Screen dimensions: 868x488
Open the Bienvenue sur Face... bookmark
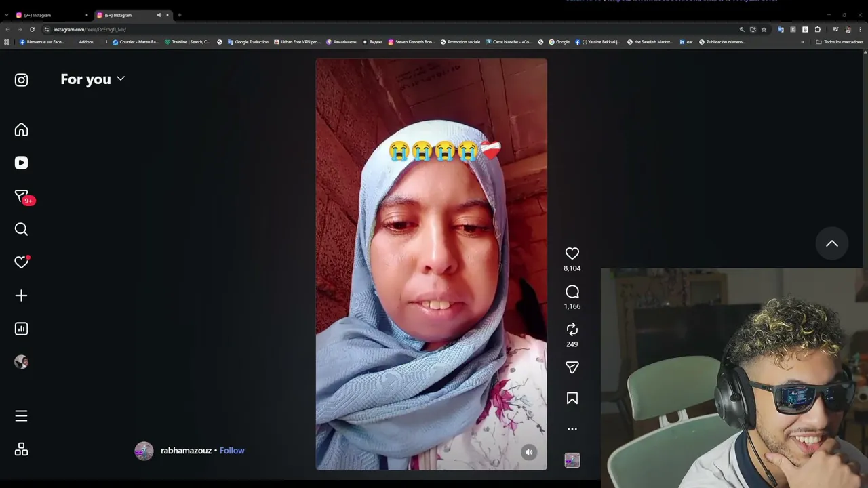tap(42, 42)
